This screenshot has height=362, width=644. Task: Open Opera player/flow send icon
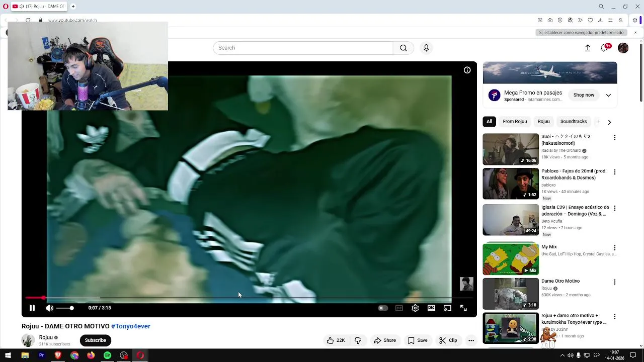[580, 20]
